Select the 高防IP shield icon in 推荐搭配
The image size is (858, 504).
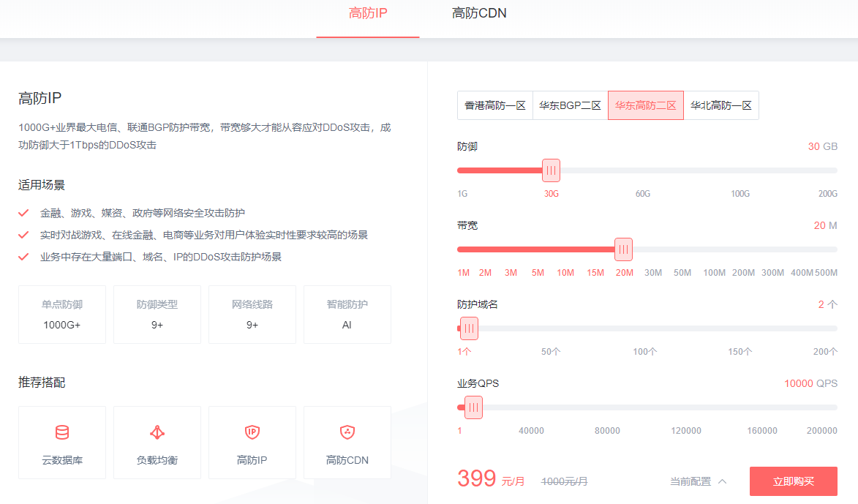(252, 433)
